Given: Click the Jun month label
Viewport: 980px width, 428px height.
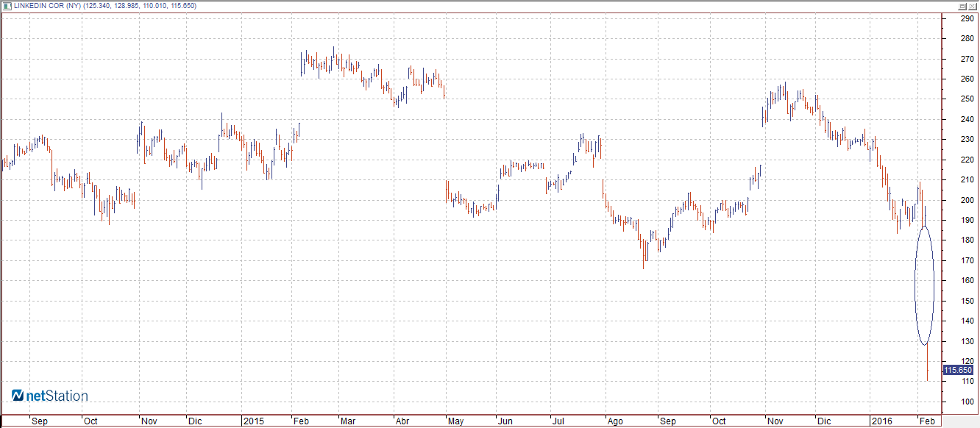Looking at the screenshot, I should (505, 422).
